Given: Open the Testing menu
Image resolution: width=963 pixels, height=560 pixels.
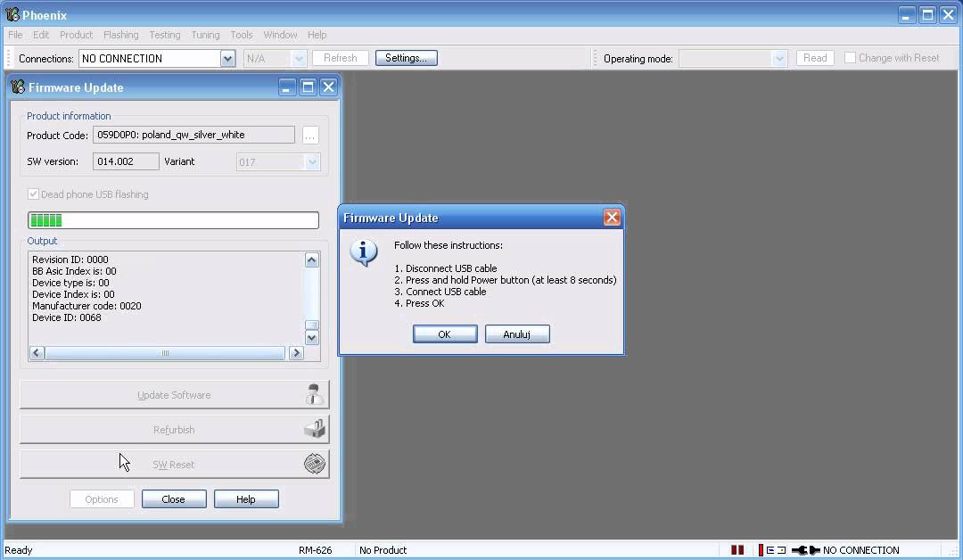Looking at the screenshot, I should point(165,35).
